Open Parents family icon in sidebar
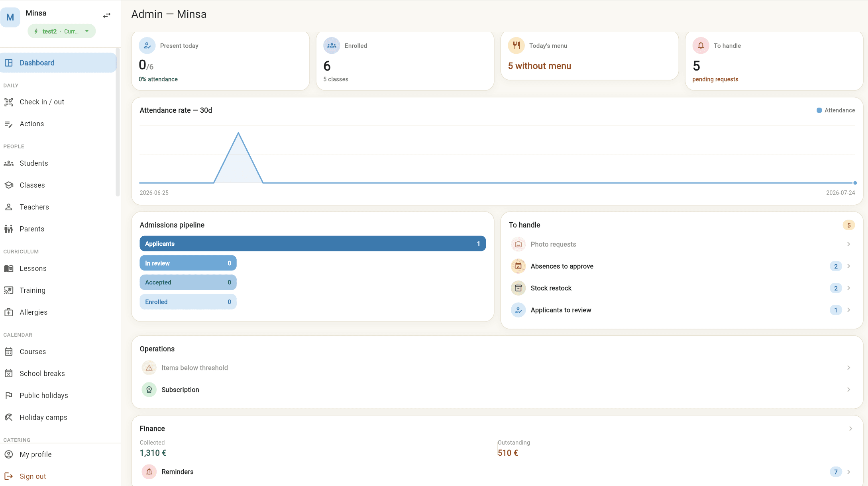 pyautogui.click(x=9, y=229)
